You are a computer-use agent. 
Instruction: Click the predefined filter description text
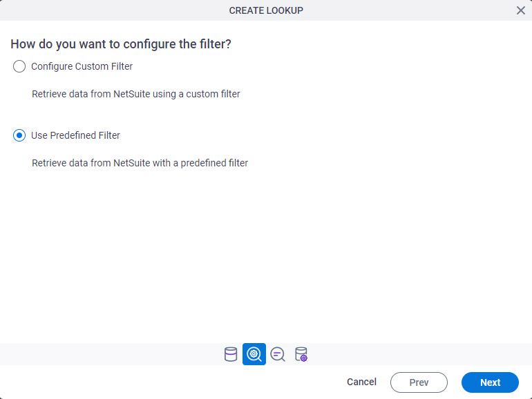point(140,163)
